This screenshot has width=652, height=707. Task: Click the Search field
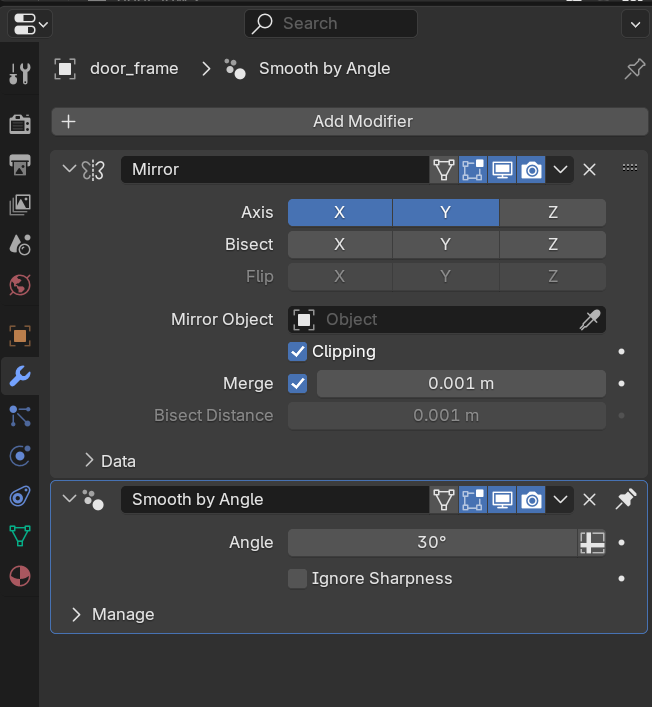331,23
